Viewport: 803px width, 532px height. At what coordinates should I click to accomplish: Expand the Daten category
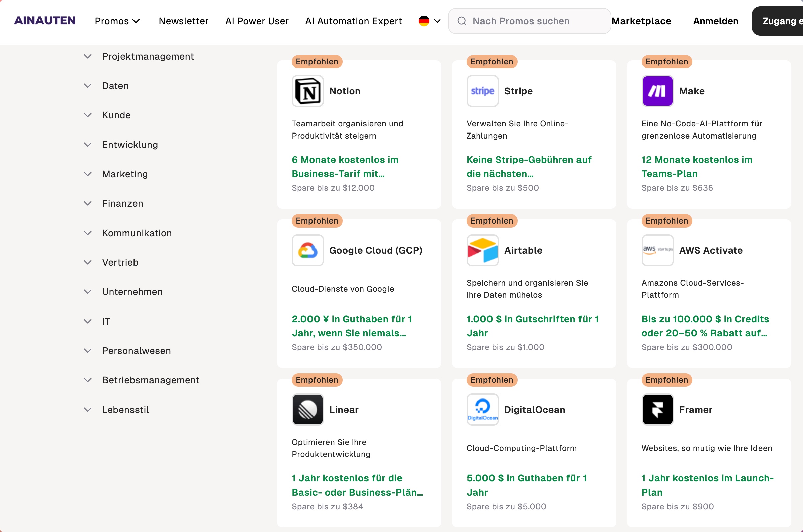point(106,86)
